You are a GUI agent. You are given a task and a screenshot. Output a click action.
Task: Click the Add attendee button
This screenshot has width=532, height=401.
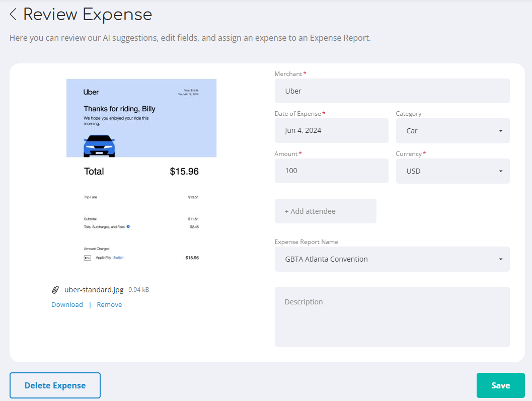(x=325, y=211)
